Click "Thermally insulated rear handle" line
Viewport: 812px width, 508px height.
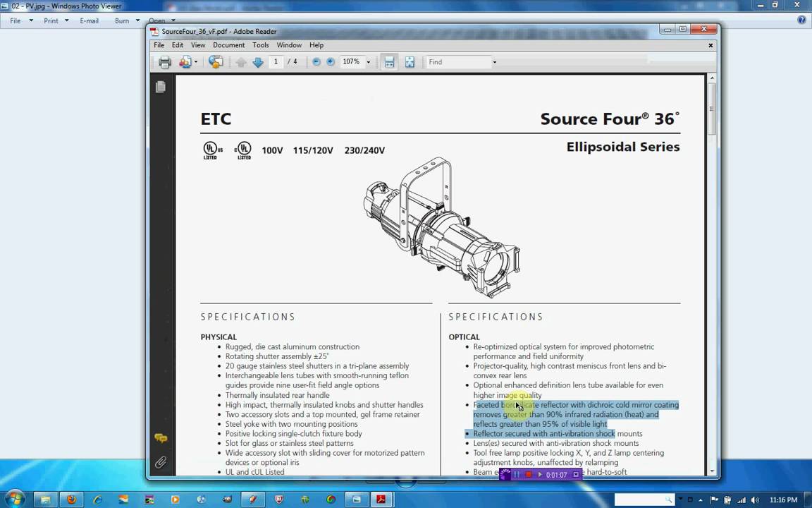277,395
